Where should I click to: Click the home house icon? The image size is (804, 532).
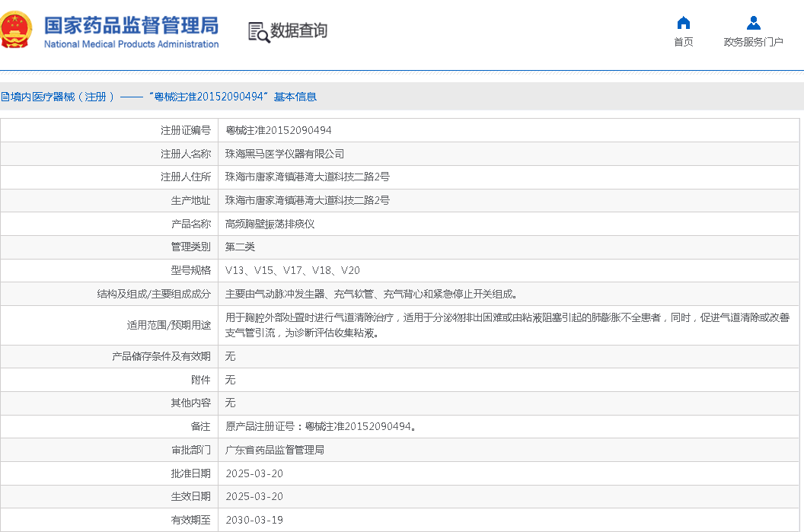point(683,23)
